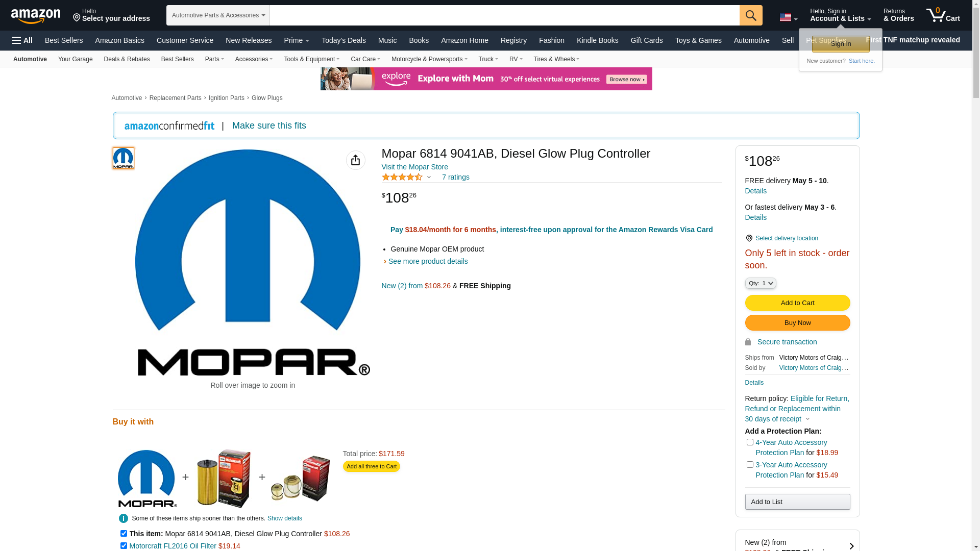
Task: Visit the Mopar Store link
Action: [414, 167]
